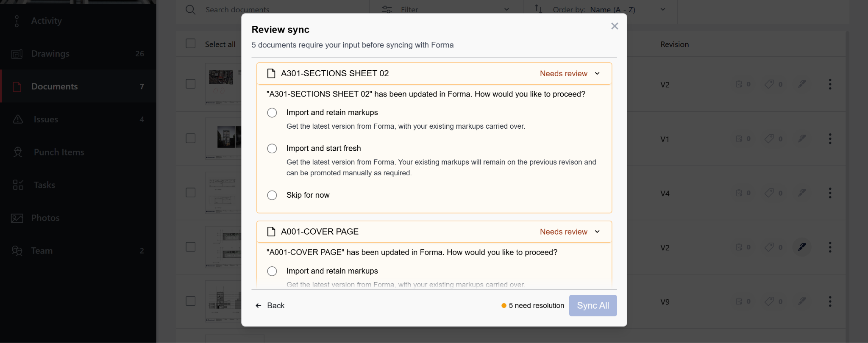The image size is (868, 343).
Task: Check the V2 first document row checkbox
Action: (191, 84)
